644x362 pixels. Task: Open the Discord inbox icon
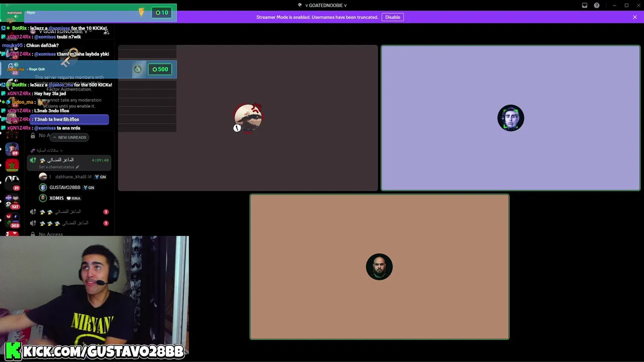click(x=585, y=6)
